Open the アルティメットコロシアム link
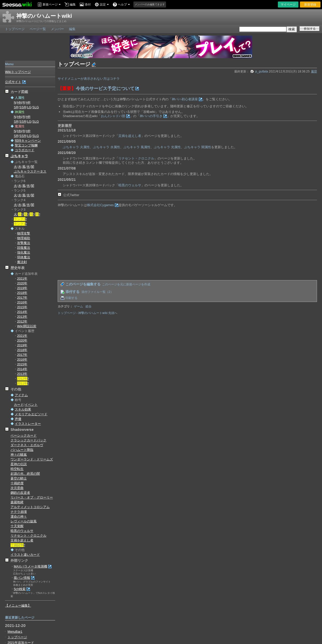 [30, 507]
